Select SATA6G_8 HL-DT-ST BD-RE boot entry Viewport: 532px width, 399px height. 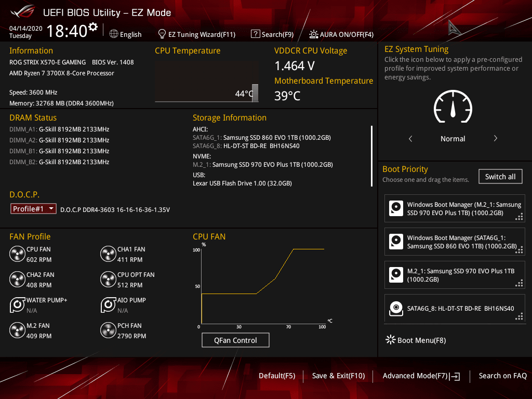pyautogui.click(x=455, y=308)
